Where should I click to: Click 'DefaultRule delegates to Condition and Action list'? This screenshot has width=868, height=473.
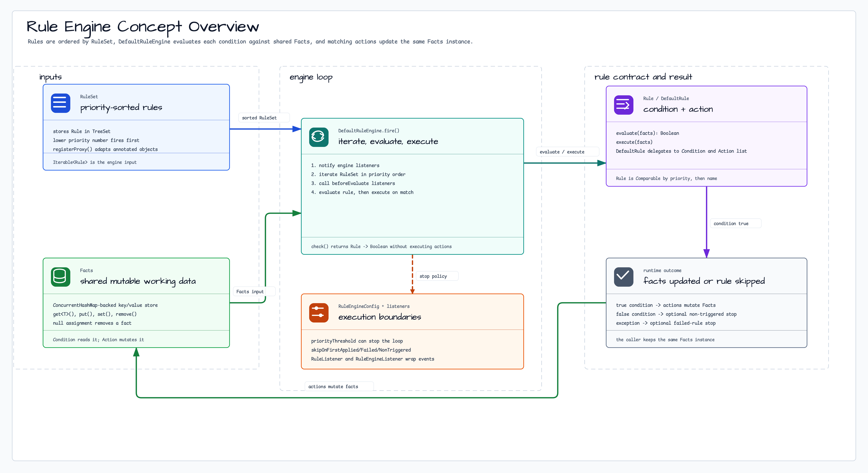coord(681,151)
